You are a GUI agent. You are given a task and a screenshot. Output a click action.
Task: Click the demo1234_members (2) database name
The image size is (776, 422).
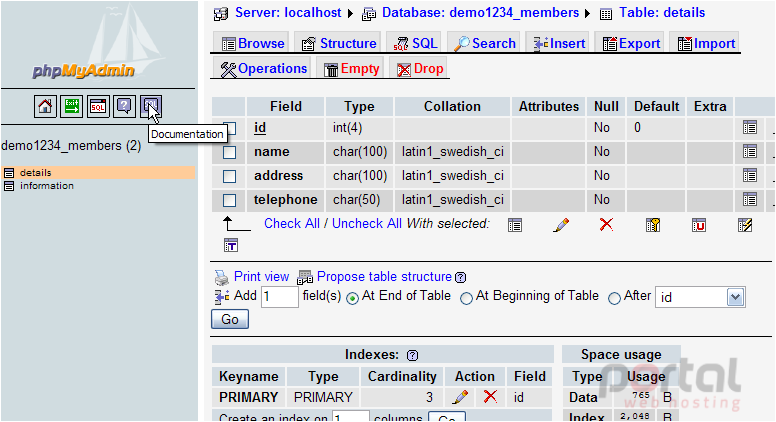pos(71,145)
